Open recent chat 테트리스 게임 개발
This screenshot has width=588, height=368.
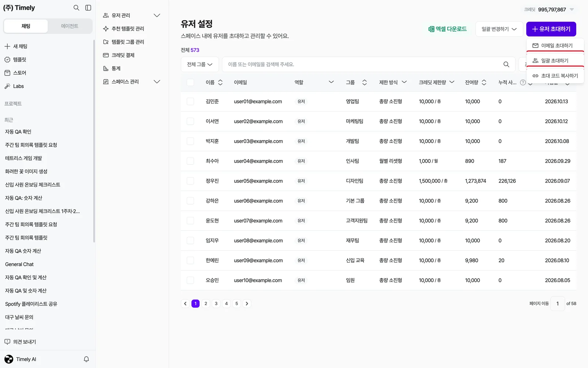click(24, 158)
